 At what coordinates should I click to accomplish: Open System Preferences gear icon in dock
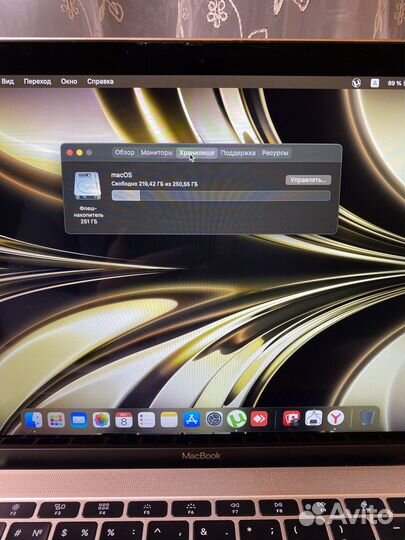214,419
